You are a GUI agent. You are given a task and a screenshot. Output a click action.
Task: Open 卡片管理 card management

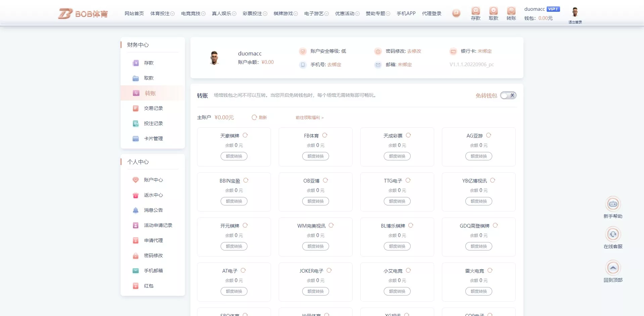coord(153,139)
